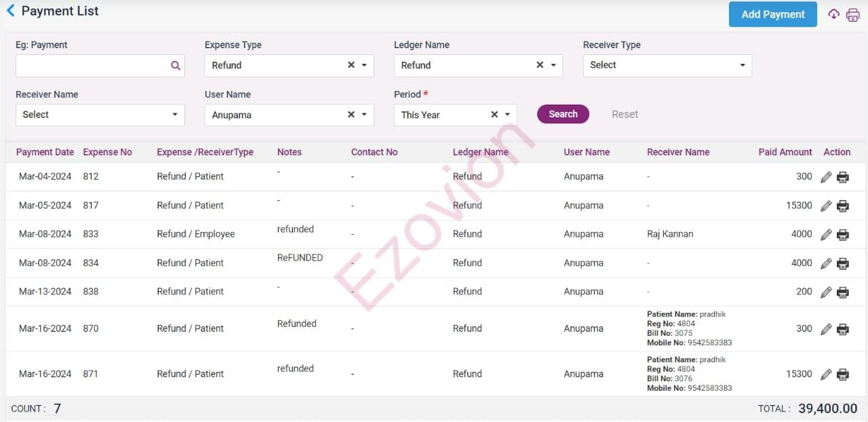This screenshot has width=868, height=422.
Task: Click the print icon next to download
Action: (853, 14)
